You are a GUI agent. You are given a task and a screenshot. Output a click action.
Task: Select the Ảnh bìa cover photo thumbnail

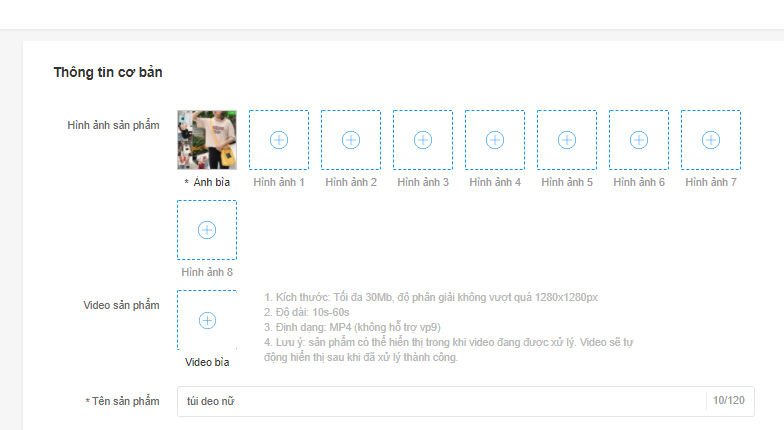[207, 140]
